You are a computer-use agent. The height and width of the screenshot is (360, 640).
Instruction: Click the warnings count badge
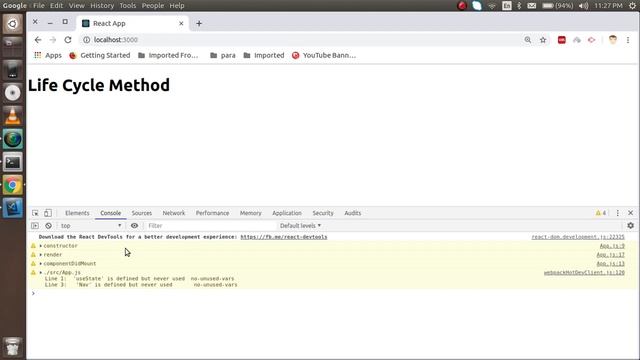601,213
